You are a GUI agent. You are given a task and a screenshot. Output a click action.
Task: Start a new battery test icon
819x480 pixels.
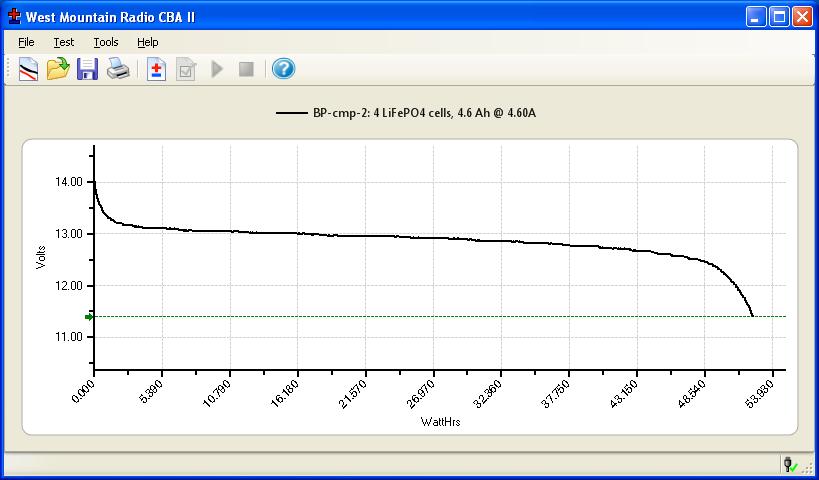[156, 69]
